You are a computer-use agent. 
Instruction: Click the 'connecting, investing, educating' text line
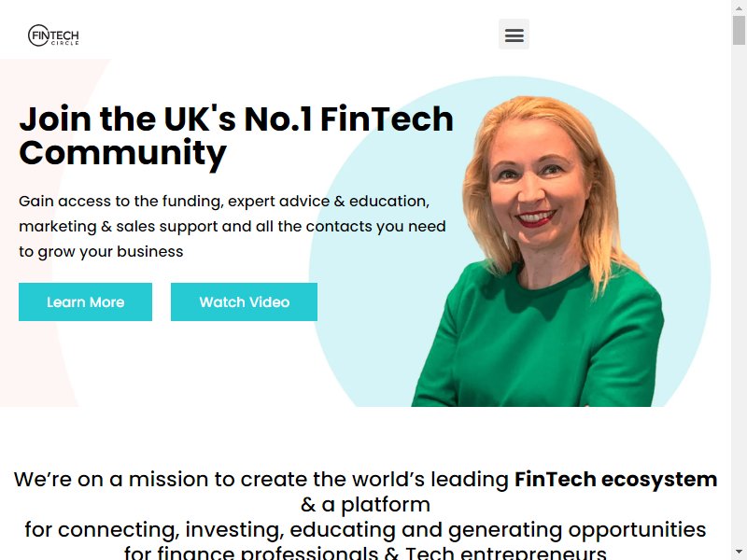click(x=365, y=529)
